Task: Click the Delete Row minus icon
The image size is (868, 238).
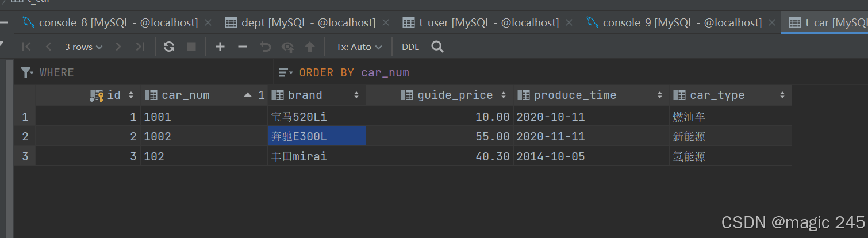Action: tap(243, 47)
